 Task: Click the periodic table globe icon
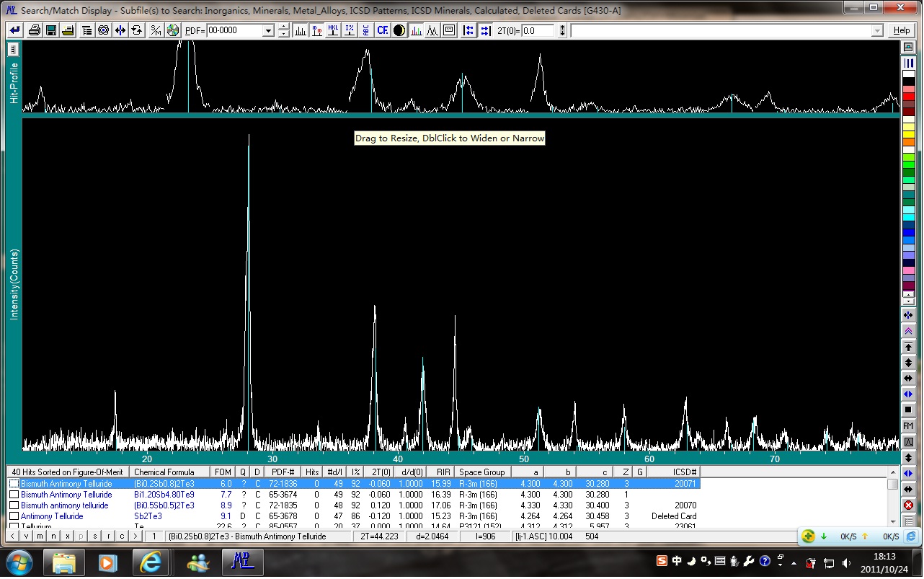173,30
